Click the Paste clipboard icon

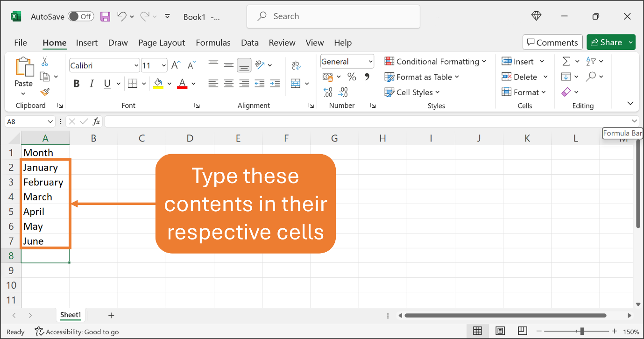[24, 67]
